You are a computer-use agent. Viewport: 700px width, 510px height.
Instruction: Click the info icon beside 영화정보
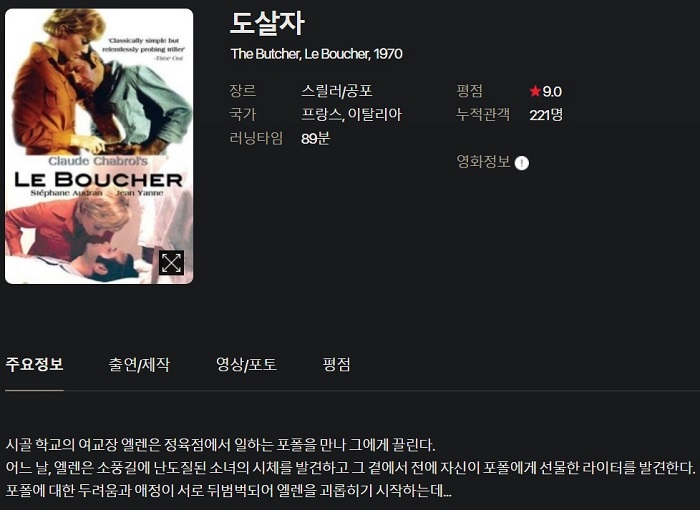click(521, 163)
